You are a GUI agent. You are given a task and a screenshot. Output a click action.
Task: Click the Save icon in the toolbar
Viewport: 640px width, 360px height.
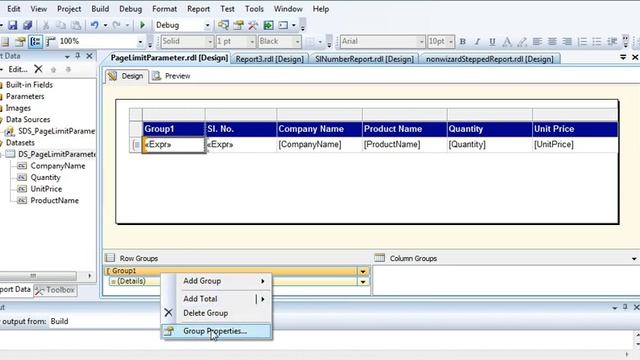click(x=13, y=25)
